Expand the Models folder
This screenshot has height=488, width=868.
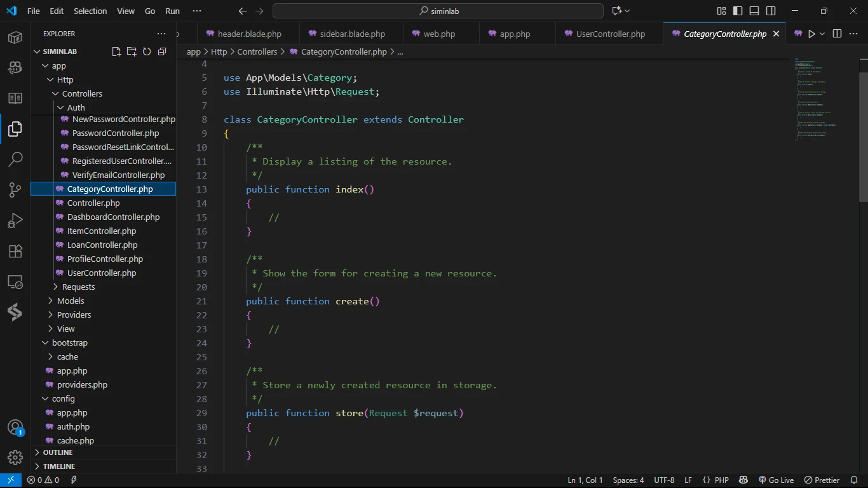(x=70, y=301)
